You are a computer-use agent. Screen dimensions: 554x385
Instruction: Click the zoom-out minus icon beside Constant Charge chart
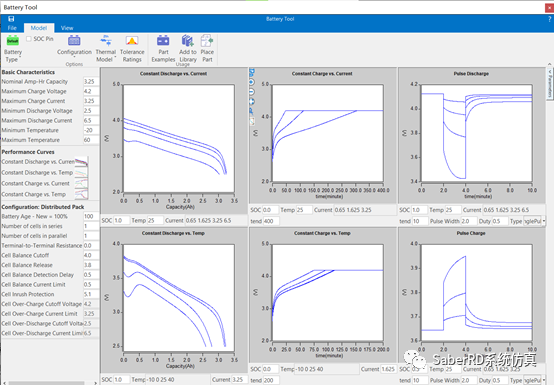252,91
